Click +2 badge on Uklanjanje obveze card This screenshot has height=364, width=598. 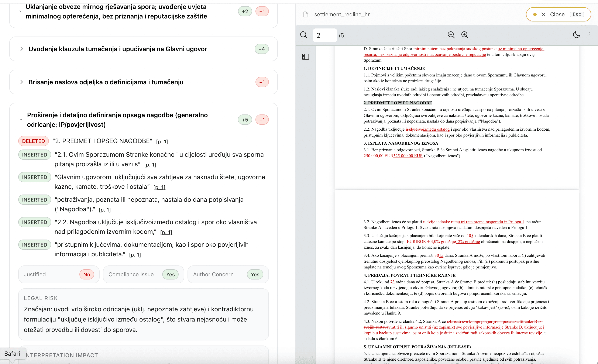click(x=245, y=11)
